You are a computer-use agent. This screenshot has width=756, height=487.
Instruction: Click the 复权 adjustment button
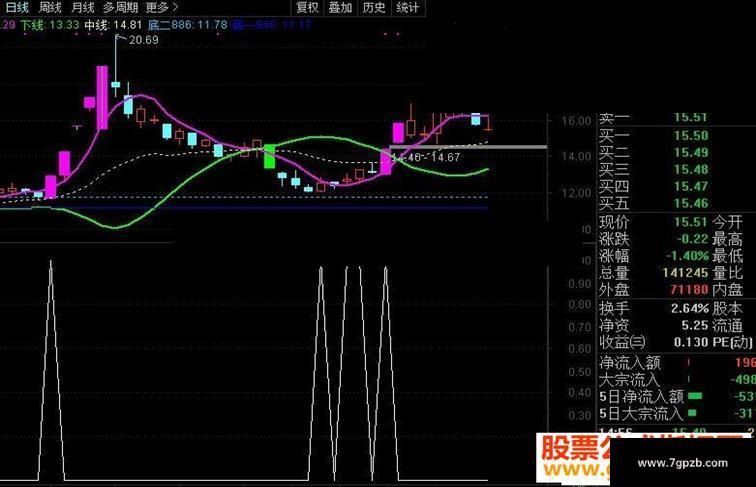(307, 8)
